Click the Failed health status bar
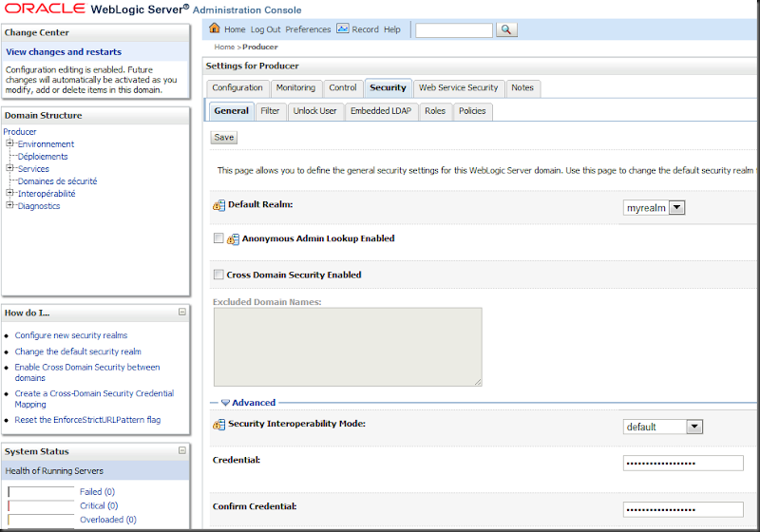 [41, 492]
